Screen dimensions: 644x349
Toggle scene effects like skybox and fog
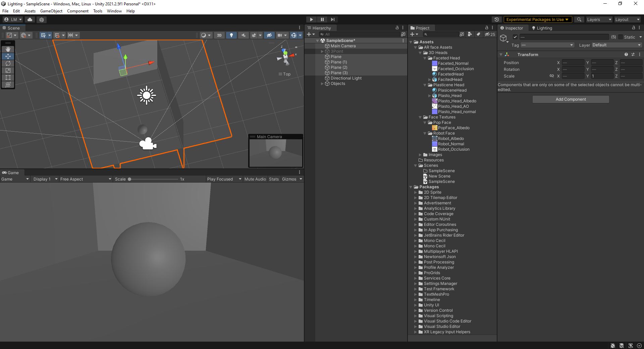(254, 35)
